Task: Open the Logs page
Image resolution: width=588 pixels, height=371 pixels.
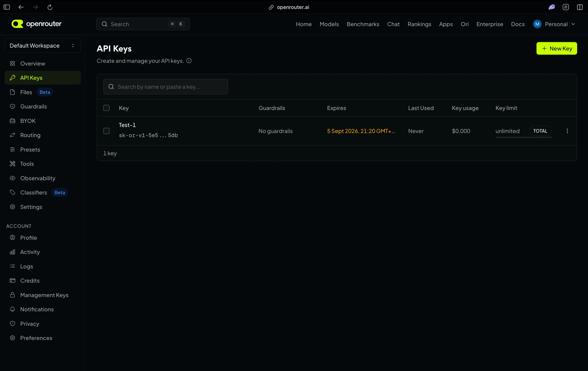Action: tap(43, 266)
